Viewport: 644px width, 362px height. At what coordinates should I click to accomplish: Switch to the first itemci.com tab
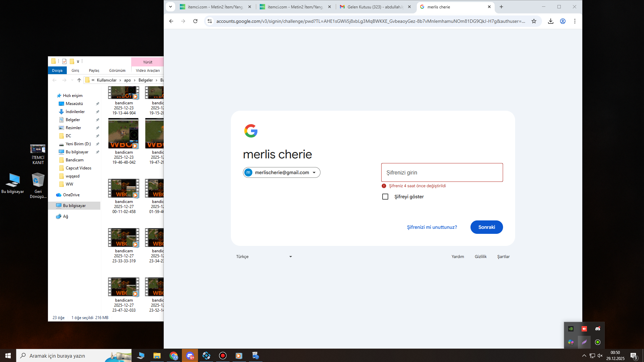[x=215, y=7]
